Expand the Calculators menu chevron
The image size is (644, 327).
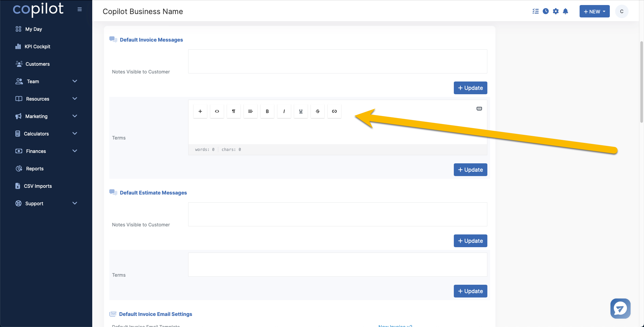click(x=75, y=133)
